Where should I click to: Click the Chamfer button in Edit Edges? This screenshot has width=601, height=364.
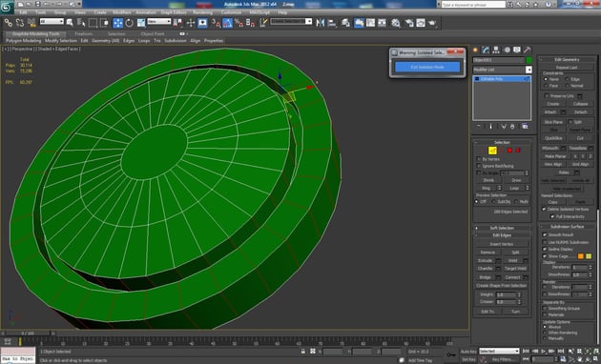tap(485, 269)
